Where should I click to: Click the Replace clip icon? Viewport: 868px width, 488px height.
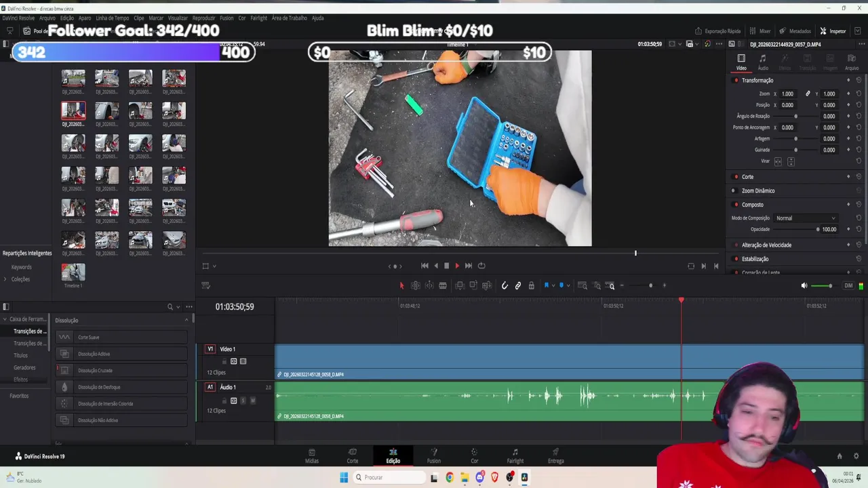tap(487, 286)
